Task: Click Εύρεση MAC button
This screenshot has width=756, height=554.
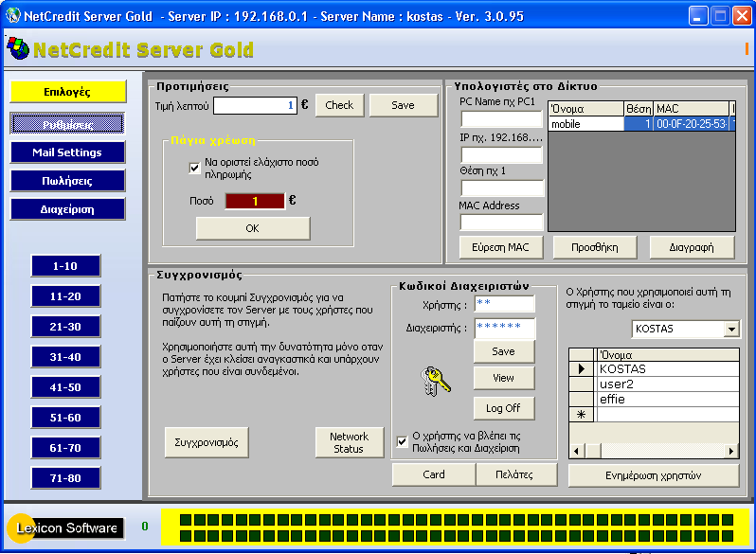Action: click(x=500, y=247)
